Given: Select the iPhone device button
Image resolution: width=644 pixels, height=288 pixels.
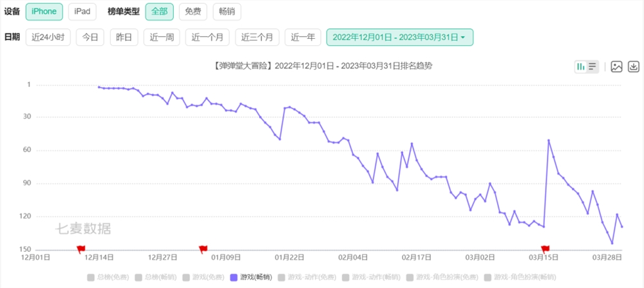Looking at the screenshot, I should click(x=44, y=12).
